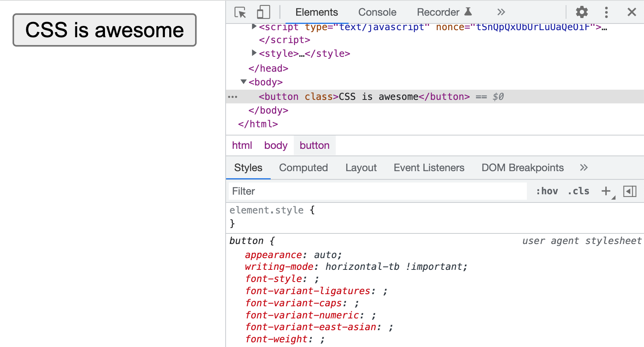The height and width of the screenshot is (347, 644).
Task: Open DevTools settings gear
Action: [582, 13]
